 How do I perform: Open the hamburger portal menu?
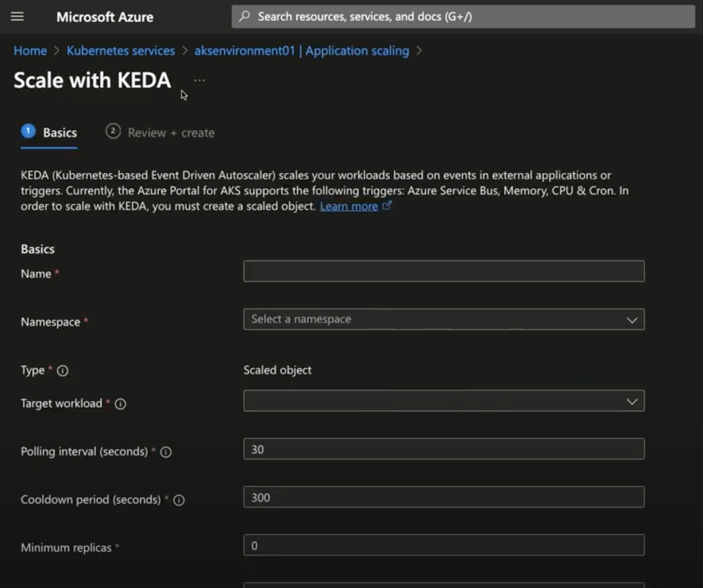(x=17, y=17)
